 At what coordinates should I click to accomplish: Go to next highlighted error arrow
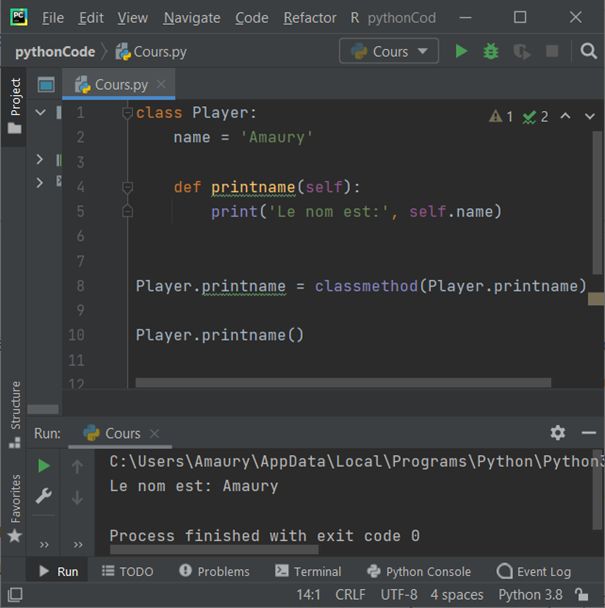(x=590, y=116)
